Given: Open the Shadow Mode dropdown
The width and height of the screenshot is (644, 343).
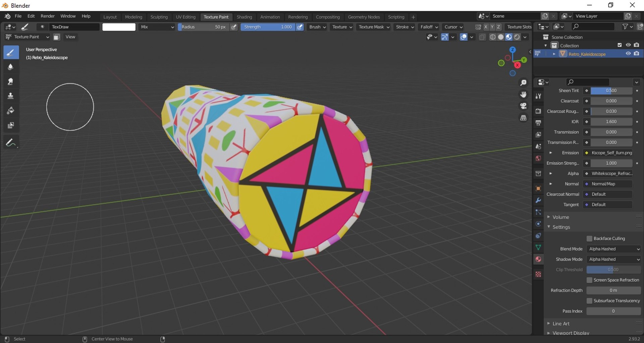Looking at the screenshot, I should (x=614, y=259).
